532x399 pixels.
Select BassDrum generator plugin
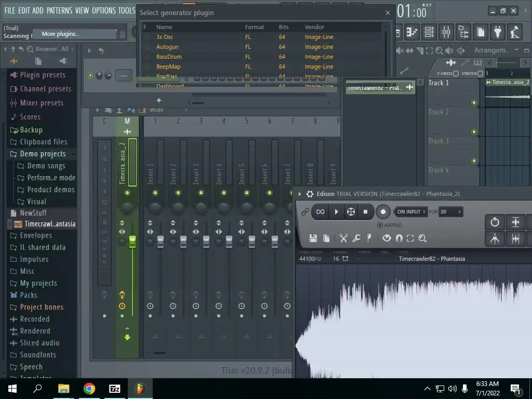[169, 57]
